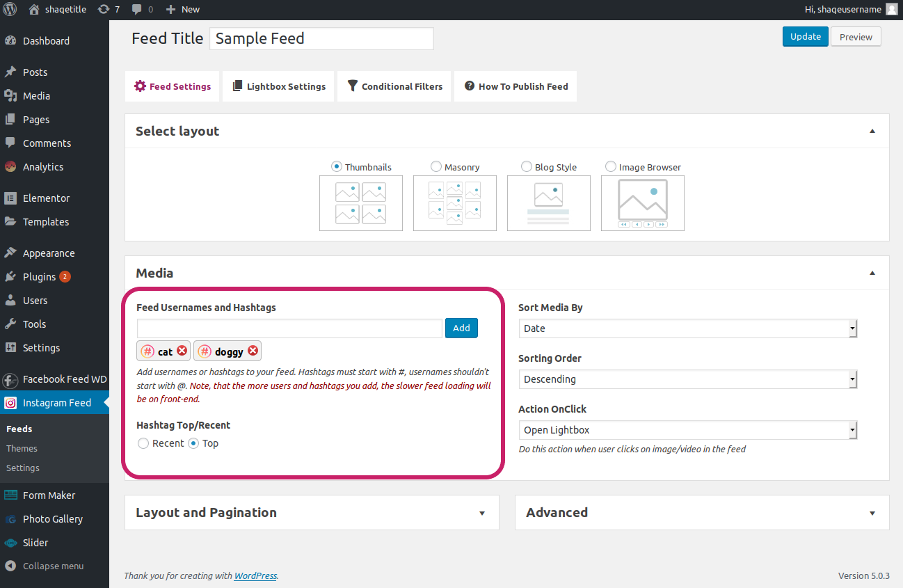Open the Conditional Filters tab
The width and height of the screenshot is (903, 588).
coord(394,86)
